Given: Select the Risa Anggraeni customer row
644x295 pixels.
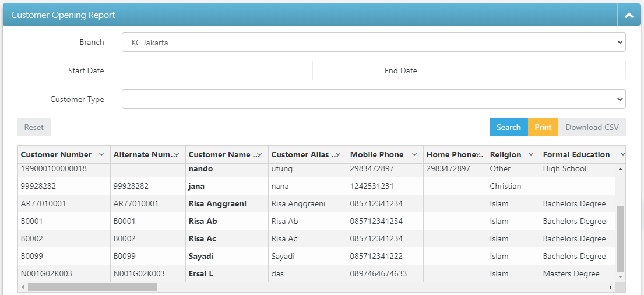Looking at the screenshot, I should [x=217, y=204].
